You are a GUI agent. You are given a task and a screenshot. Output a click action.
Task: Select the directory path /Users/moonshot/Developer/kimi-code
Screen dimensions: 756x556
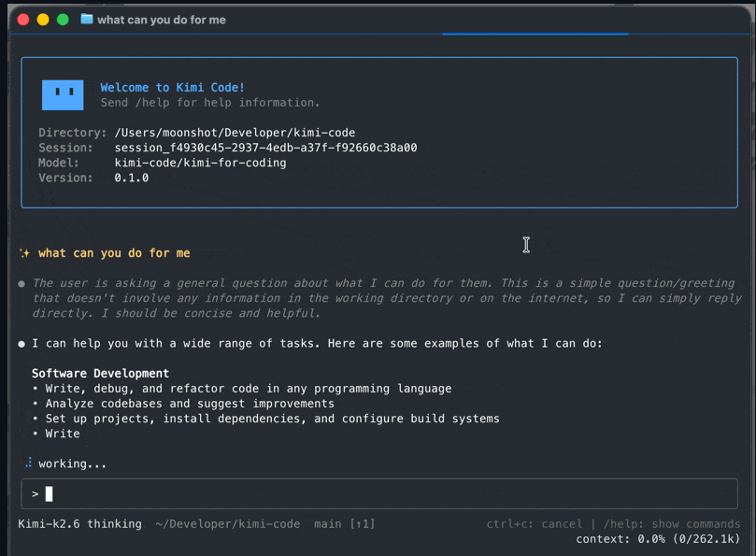235,133
